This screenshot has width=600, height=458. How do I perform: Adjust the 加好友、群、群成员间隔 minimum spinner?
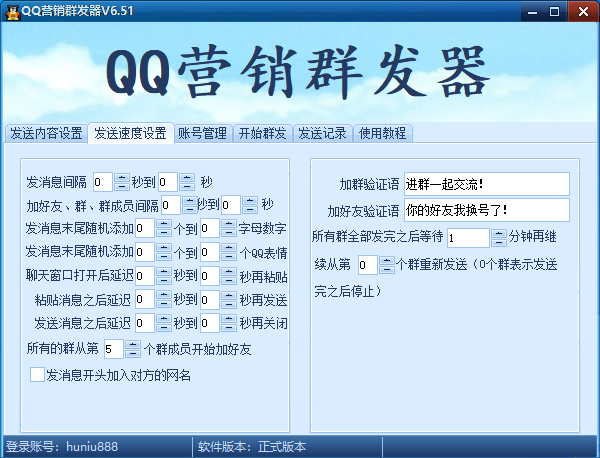click(x=189, y=205)
